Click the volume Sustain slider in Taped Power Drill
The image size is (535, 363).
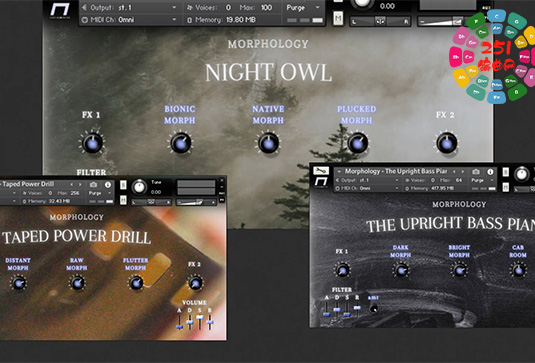pos(200,322)
